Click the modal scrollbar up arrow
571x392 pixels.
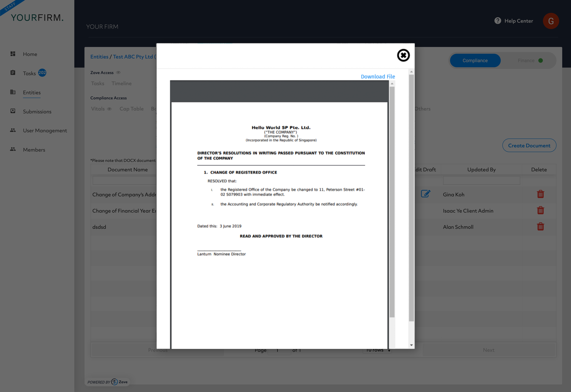pyautogui.click(x=411, y=72)
